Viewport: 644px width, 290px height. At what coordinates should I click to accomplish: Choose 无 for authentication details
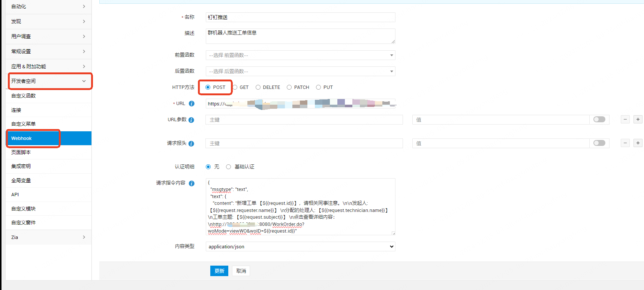(x=208, y=167)
